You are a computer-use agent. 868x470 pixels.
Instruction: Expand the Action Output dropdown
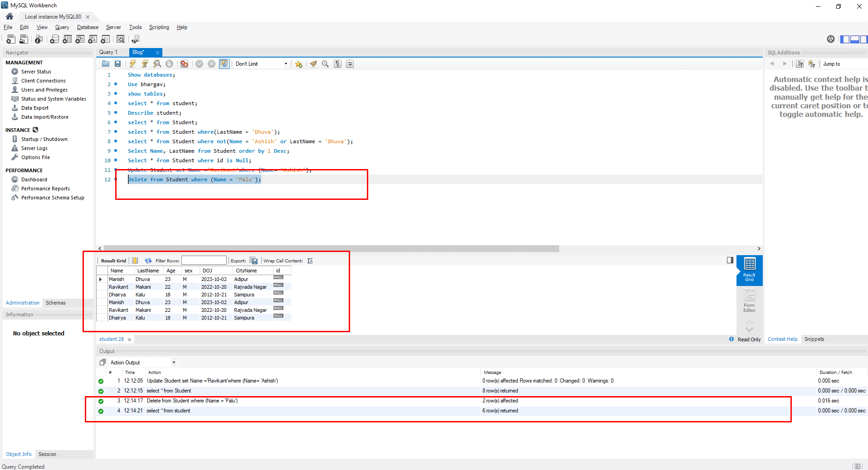tap(174, 363)
